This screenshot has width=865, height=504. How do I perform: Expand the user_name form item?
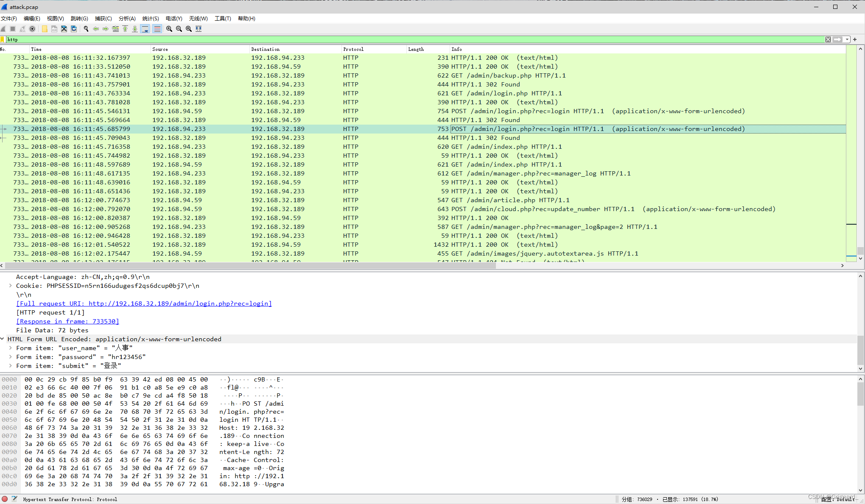(11, 348)
